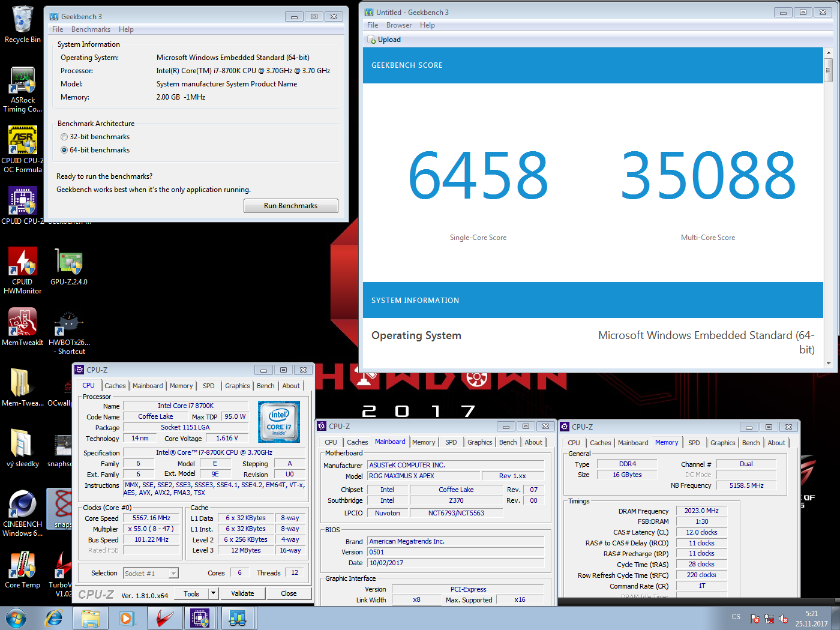Click Run Benchmarks button
This screenshot has height=630, width=840.
pos(290,206)
